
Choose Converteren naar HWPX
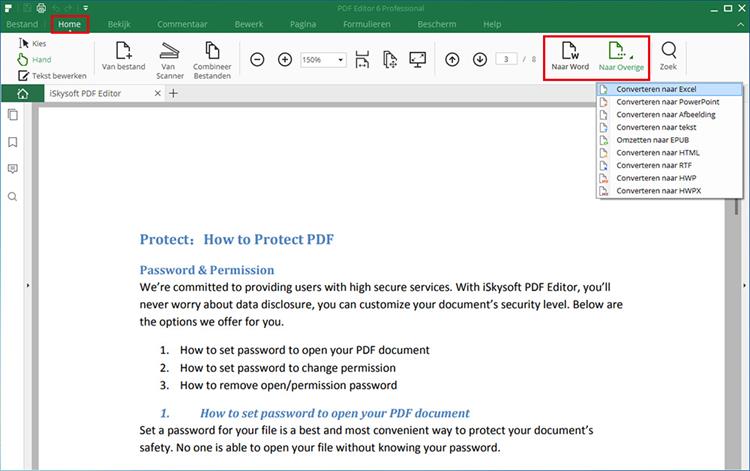pyautogui.click(x=670, y=191)
